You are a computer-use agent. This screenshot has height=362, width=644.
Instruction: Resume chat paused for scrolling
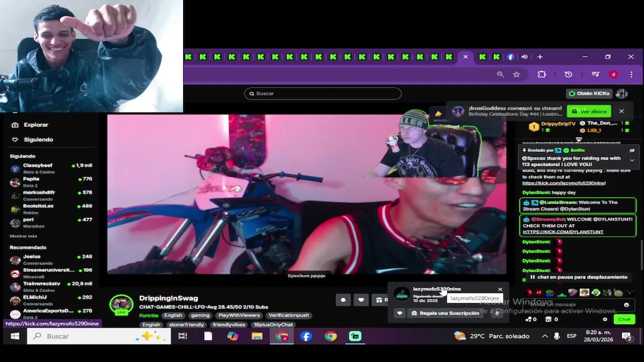coord(579,277)
